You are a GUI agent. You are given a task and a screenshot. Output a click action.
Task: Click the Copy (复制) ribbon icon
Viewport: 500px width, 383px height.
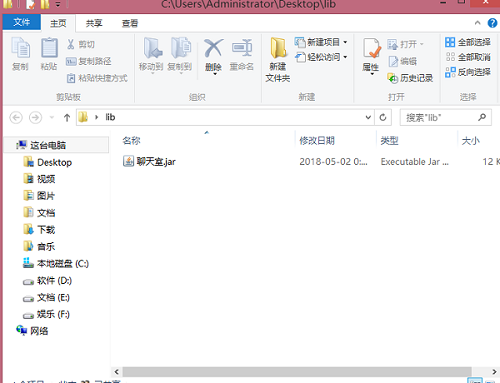20,48
